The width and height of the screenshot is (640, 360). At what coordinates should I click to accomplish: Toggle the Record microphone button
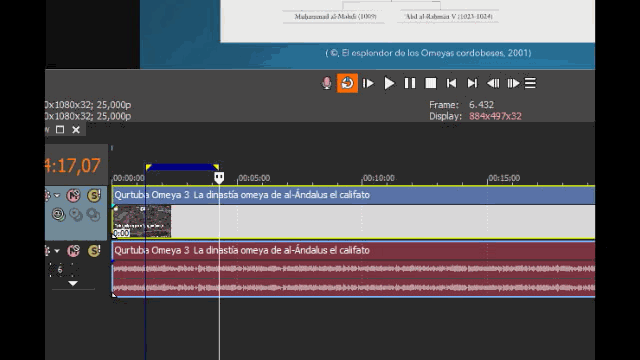[x=327, y=83]
